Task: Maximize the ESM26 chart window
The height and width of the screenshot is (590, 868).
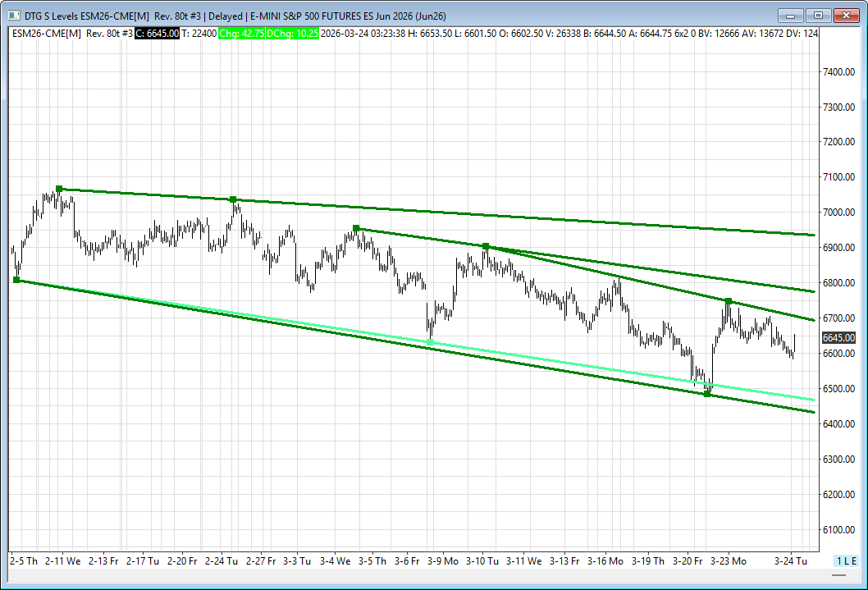Action: [817, 16]
